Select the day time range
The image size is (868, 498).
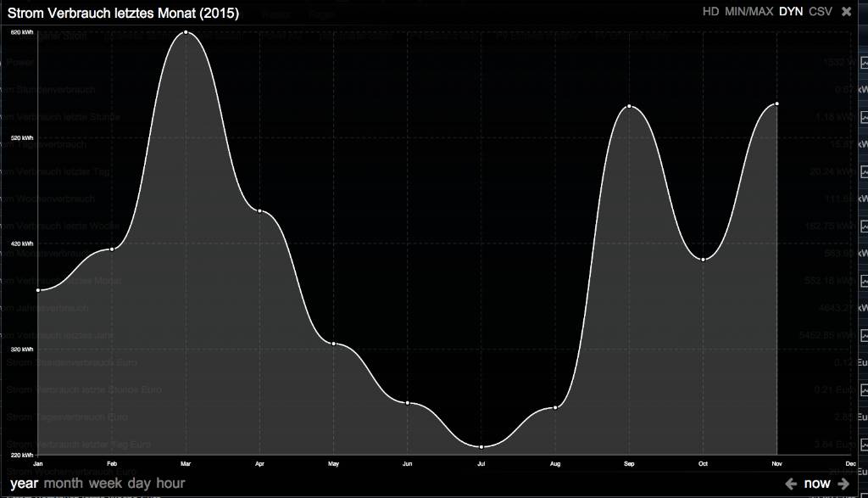[140, 484]
